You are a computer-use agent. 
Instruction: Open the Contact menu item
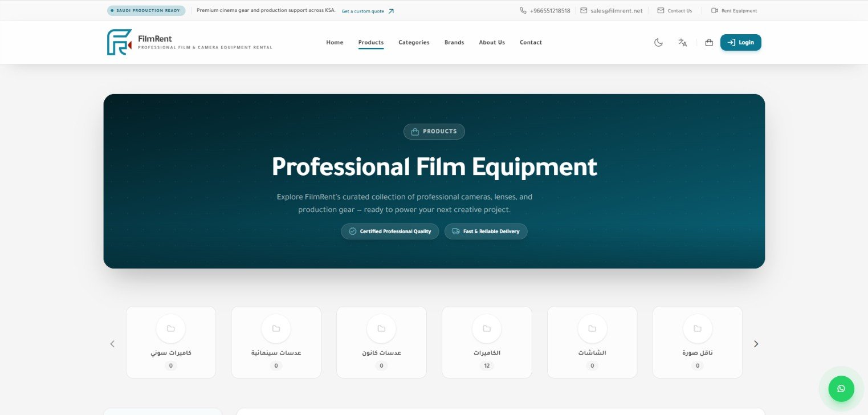point(531,42)
